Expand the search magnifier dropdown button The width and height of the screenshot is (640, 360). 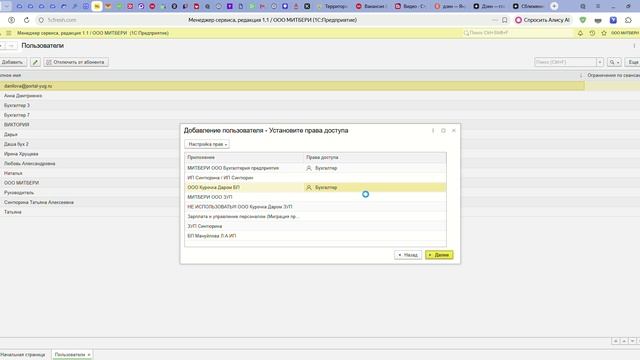pos(614,62)
